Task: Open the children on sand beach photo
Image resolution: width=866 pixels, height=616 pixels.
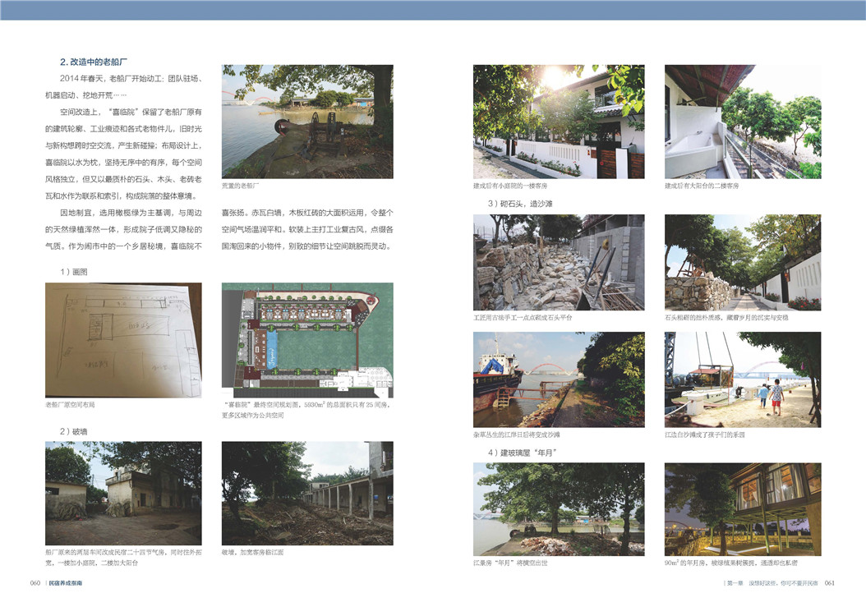Action: coord(743,379)
